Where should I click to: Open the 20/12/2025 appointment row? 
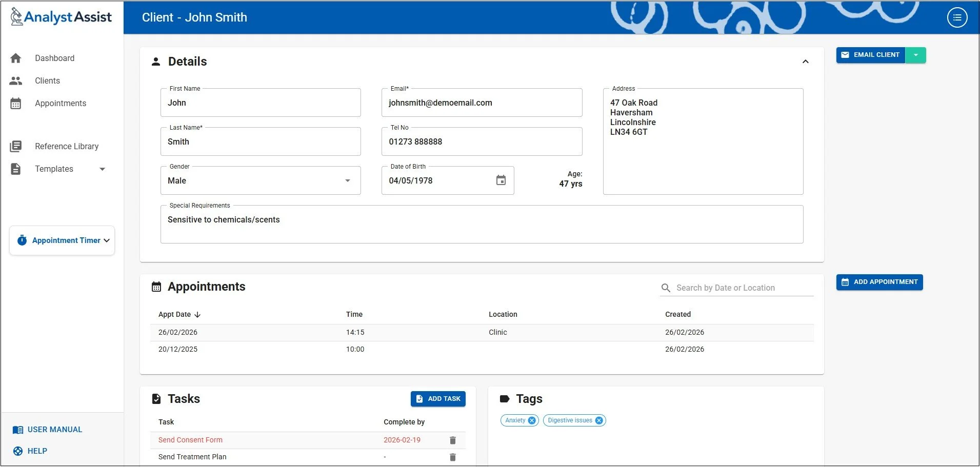(x=482, y=350)
